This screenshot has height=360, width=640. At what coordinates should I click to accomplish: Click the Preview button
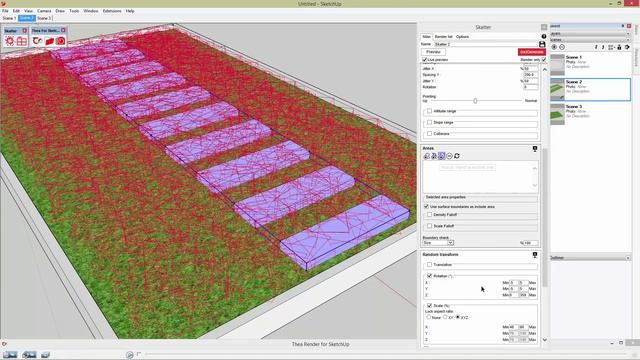click(x=433, y=52)
